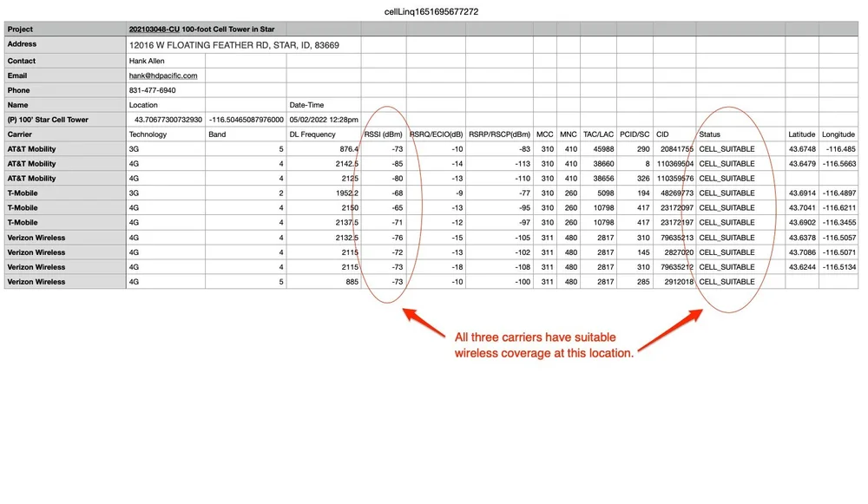
Task: Select the RSRQ value -18
Action: 457,267
